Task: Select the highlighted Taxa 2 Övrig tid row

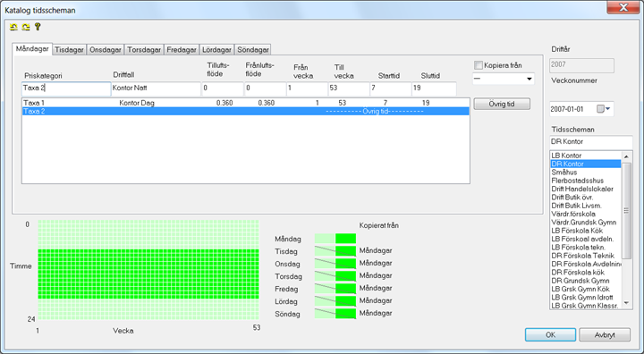Action: point(246,111)
